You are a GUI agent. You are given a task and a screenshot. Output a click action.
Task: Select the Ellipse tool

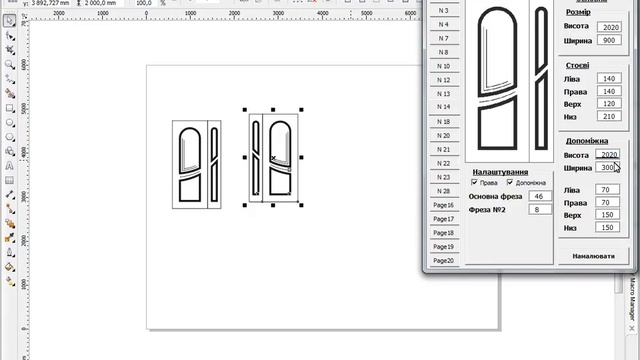coord(9,122)
